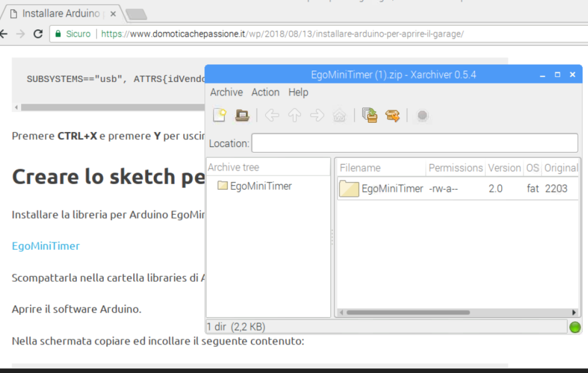
Task: Click the 2.0 version cell
Action: [496, 189]
